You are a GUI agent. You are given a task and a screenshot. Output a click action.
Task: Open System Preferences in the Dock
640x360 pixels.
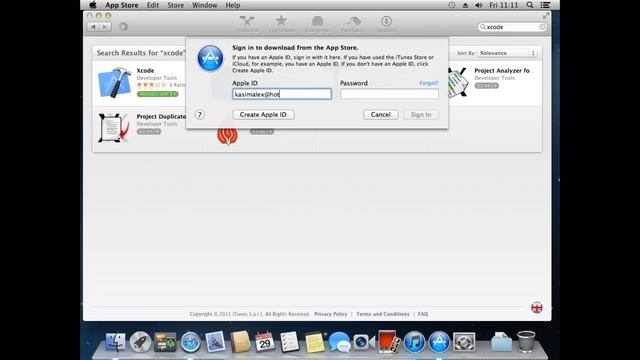[x=464, y=342]
